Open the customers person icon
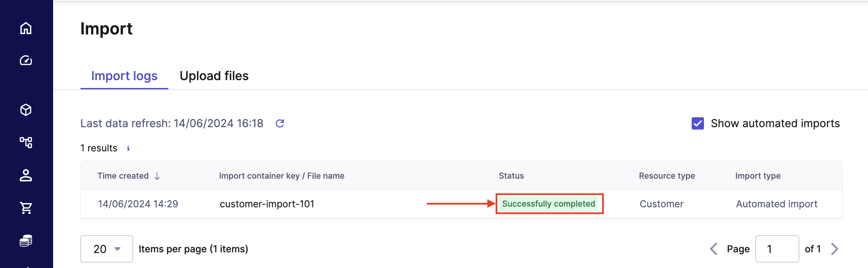The image size is (868, 268). point(26,175)
